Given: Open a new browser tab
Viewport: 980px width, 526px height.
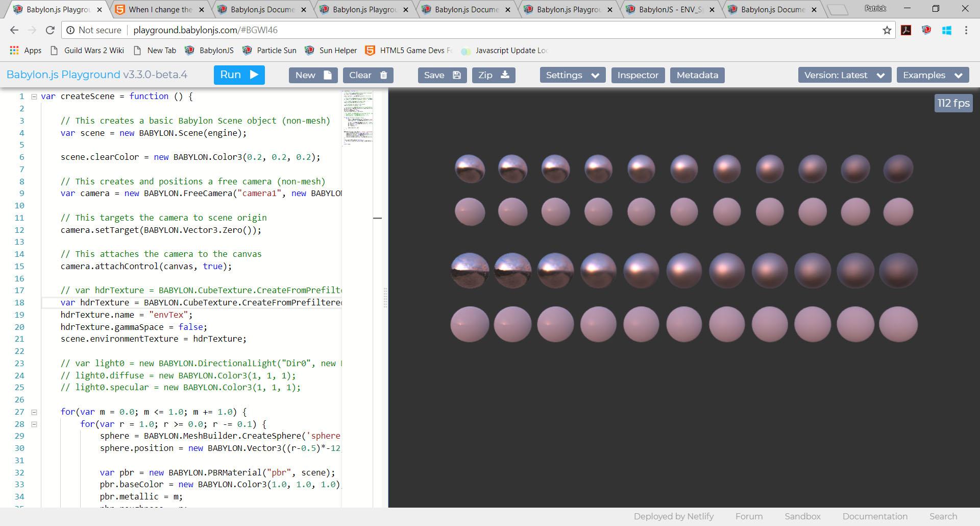Looking at the screenshot, I should [x=837, y=10].
